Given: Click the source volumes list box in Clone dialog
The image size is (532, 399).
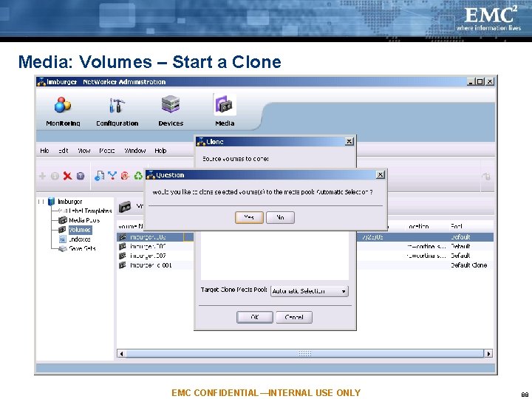Looking at the screenshot, I should pyautogui.click(x=275, y=256).
